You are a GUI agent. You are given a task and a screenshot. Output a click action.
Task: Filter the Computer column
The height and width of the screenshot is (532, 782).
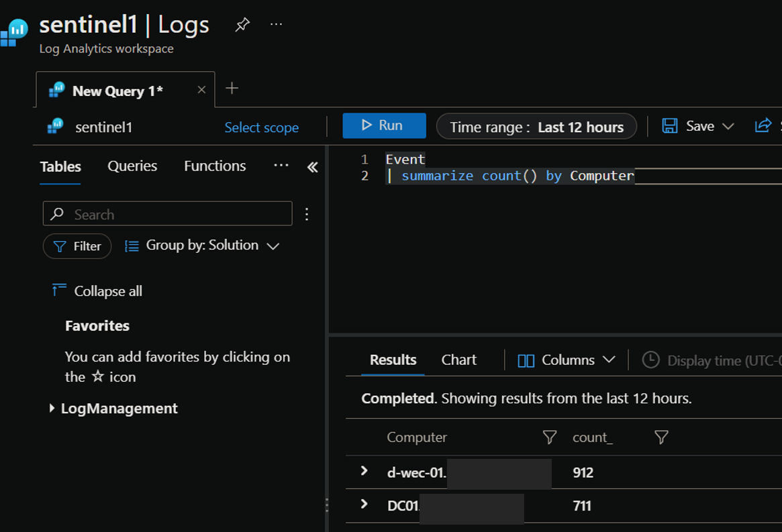coord(550,438)
